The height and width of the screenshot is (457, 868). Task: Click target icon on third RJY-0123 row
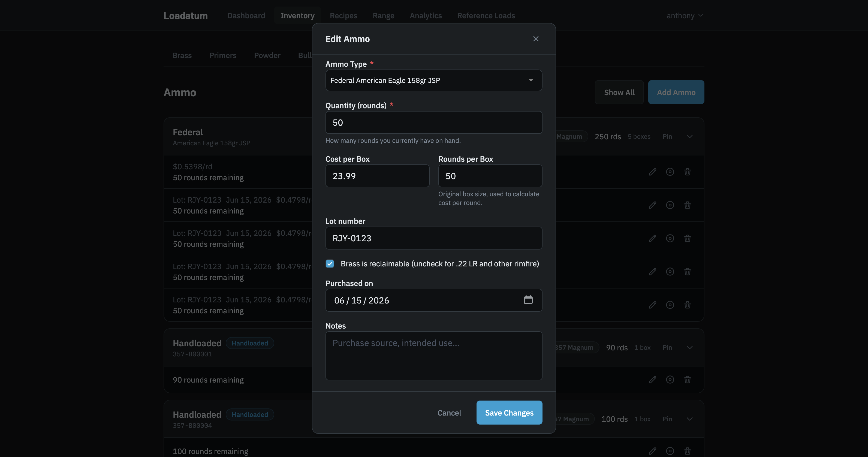[670, 272]
